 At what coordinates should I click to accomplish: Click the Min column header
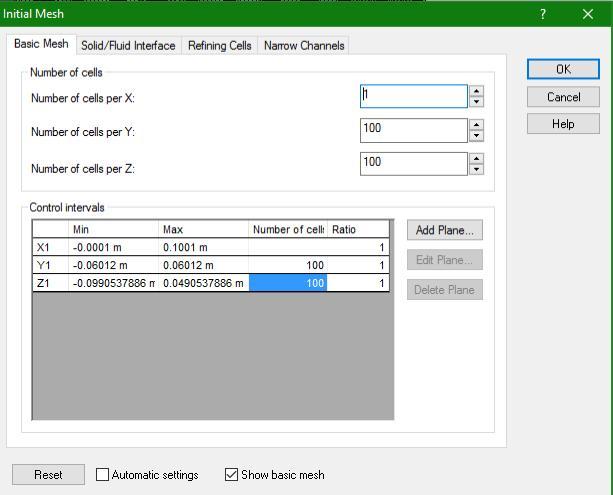[x=113, y=229]
